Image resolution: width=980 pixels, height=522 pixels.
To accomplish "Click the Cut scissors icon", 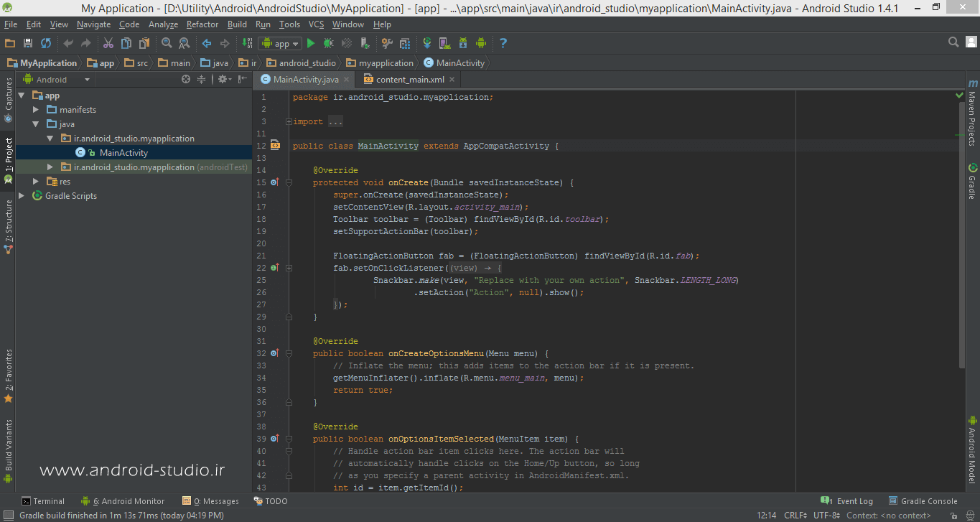I will pyautogui.click(x=108, y=43).
